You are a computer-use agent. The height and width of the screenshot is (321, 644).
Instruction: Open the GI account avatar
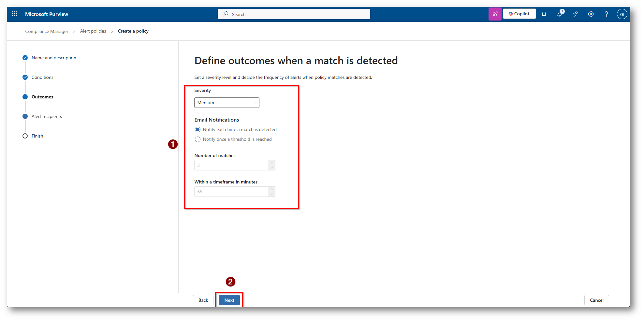click(x=622, y=14)
